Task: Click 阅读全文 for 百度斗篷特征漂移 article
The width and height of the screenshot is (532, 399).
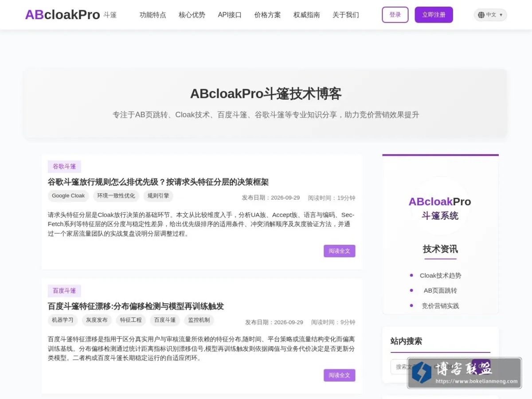Action: (x=340, y=375)
